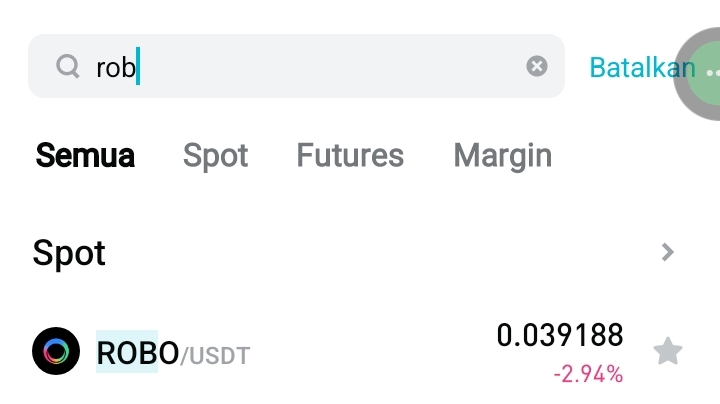This screenshot has height=404, width=720.
Task: Open the Spot tab
Action: click(x=215, y=155)
